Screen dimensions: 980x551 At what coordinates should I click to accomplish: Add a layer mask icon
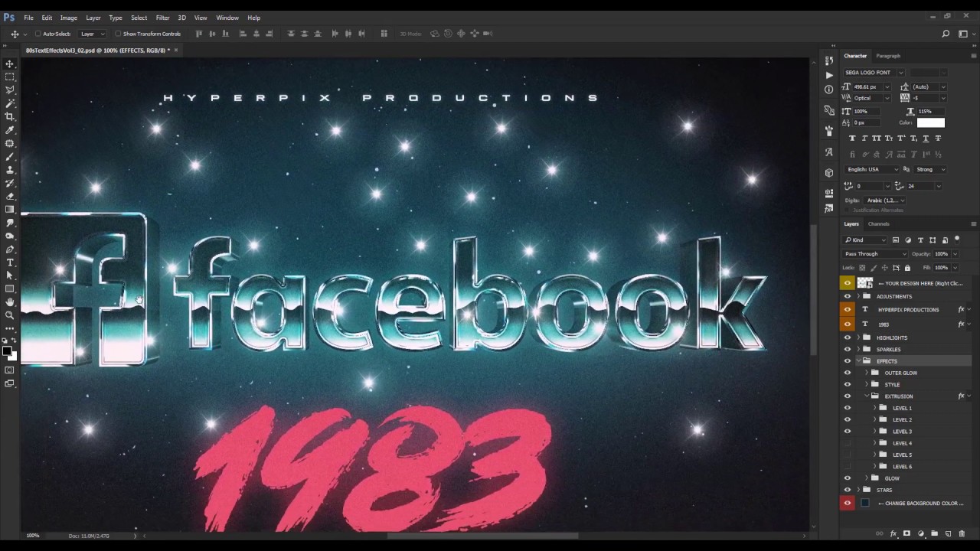tap(906, 533)
